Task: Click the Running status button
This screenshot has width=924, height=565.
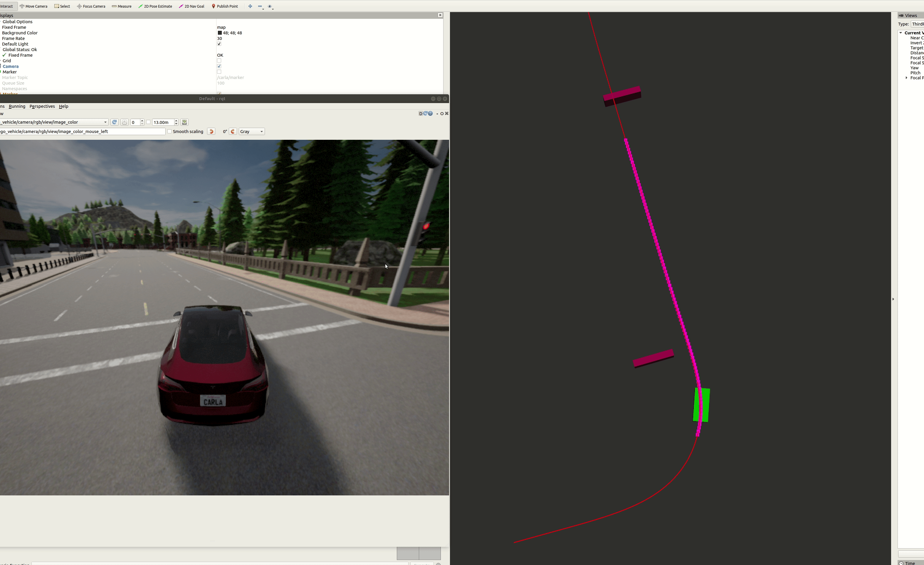Action: point(16,106)
